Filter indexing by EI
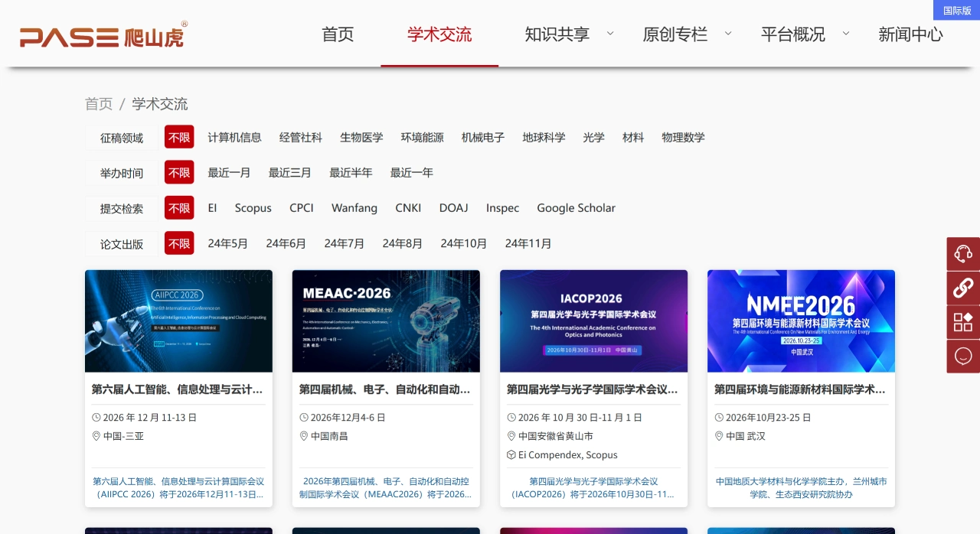 pos(212,208)
